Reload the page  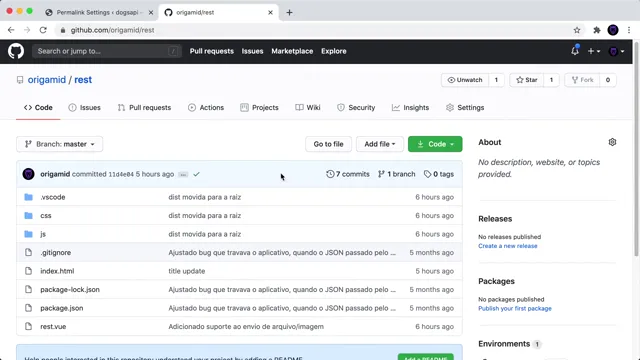point(43,30)
